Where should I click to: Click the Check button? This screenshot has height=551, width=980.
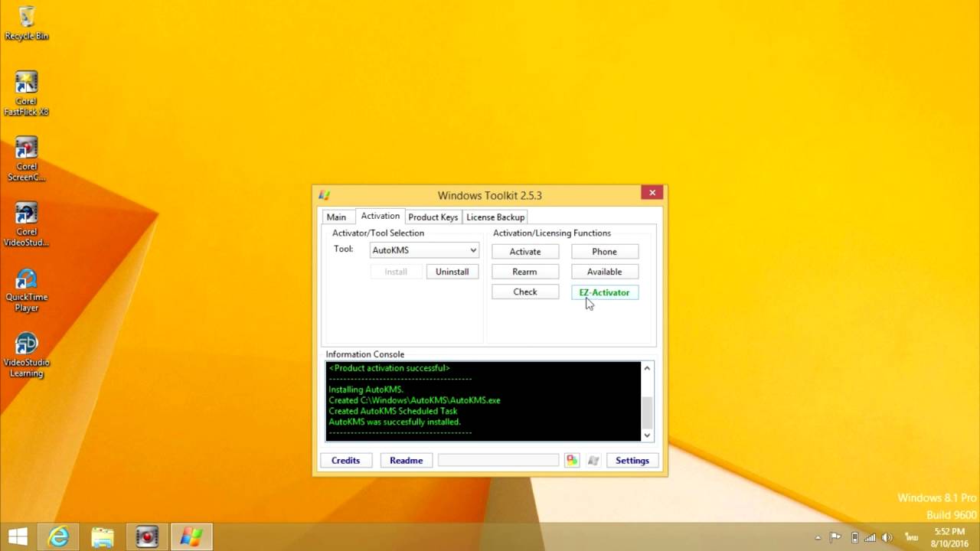pos(525,292)
